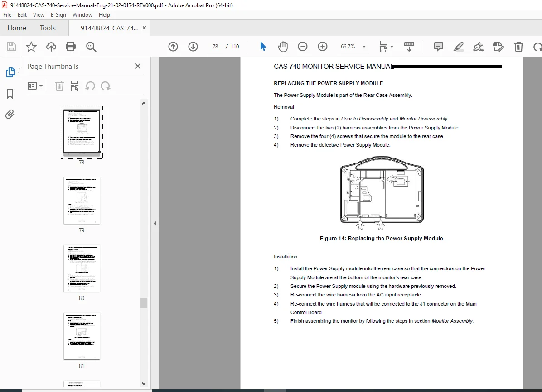Go to next page arrow
542x392 pixels.
[193, 47]
